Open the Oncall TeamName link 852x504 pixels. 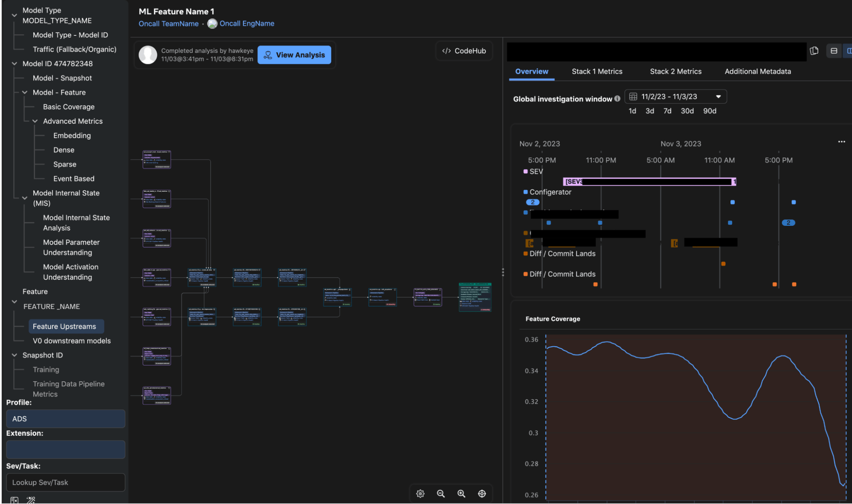click(x=168, y=23)
